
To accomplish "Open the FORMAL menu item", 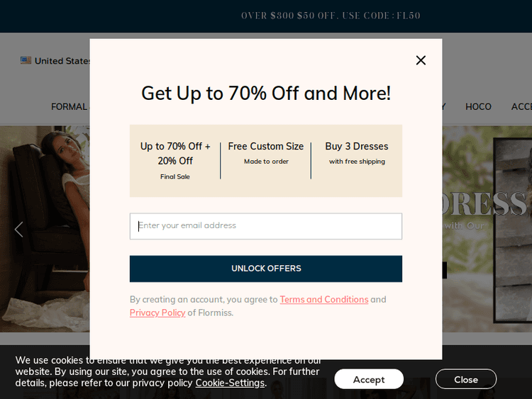I will pyautogui.click(x=70, y=107).
